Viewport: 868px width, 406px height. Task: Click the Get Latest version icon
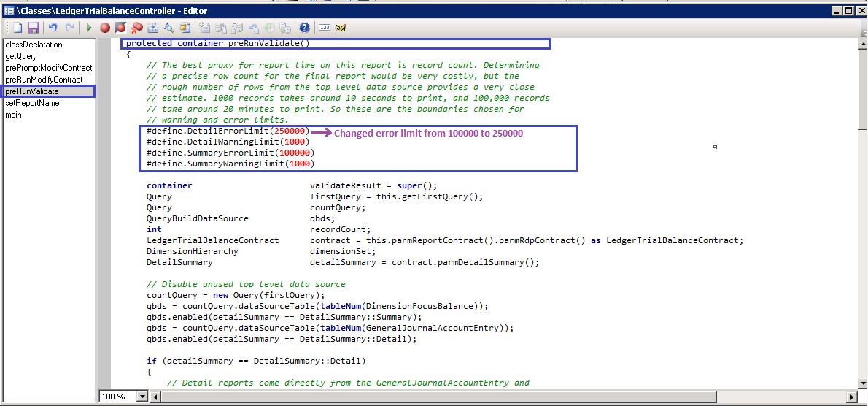285,28
